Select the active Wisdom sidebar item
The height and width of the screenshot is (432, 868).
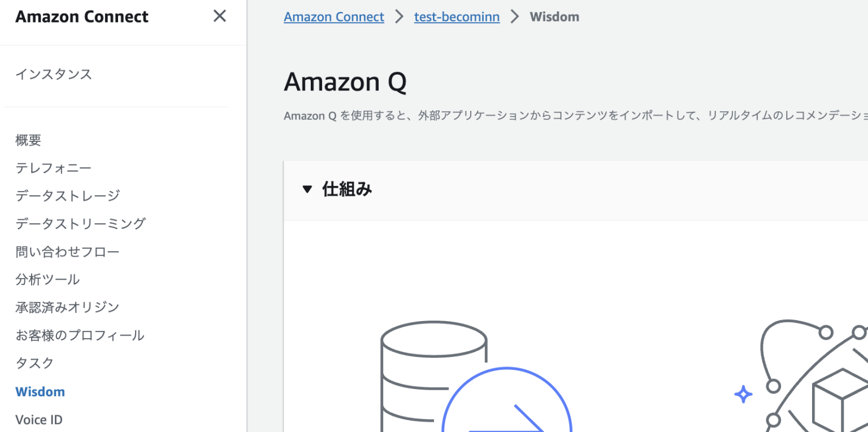pos(40,391)
